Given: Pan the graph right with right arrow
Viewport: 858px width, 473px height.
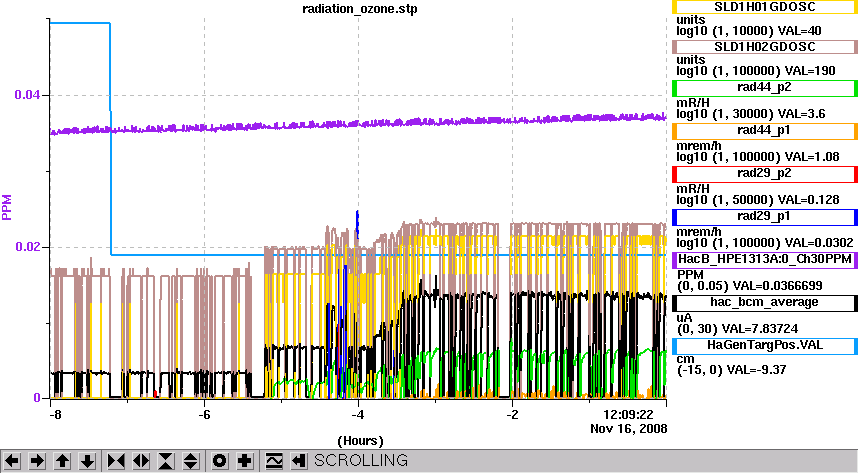Looking at the screenshot, I should (37, 461).
